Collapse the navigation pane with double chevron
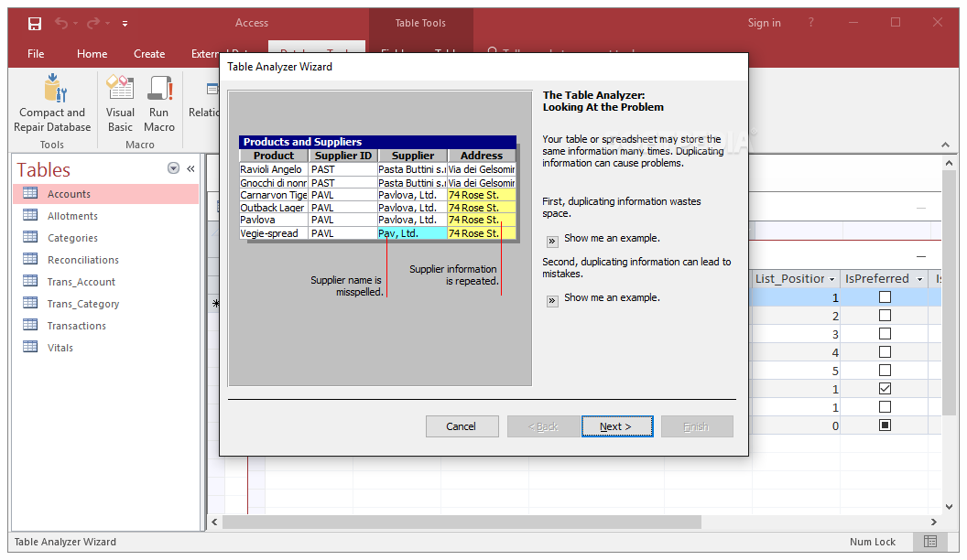Image resolution: width=967 pixels, height=560 pixels. (191, 168)
